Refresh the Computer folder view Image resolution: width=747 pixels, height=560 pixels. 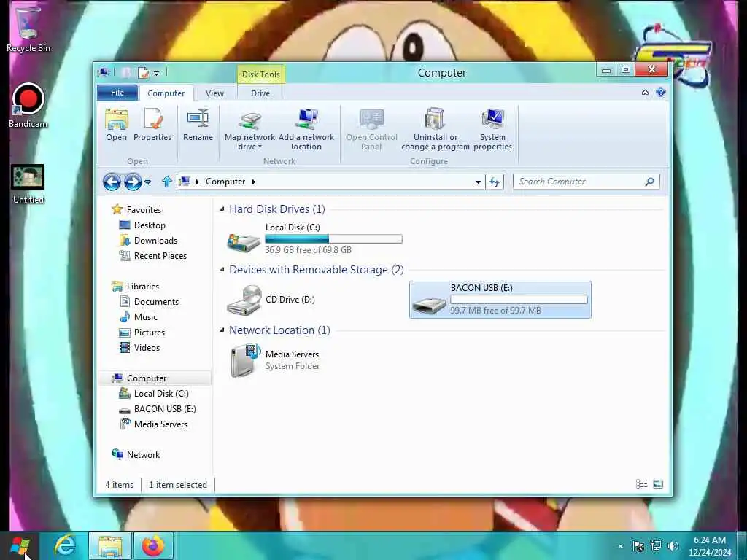[495, 182]
